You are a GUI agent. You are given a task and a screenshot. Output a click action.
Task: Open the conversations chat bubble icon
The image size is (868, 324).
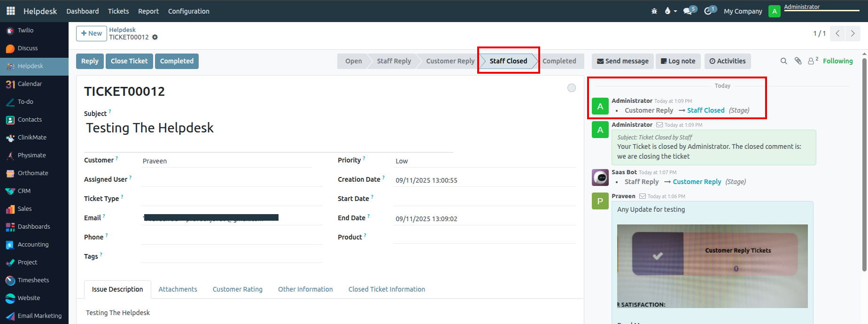pyautogui.click(x=688, y=11)
